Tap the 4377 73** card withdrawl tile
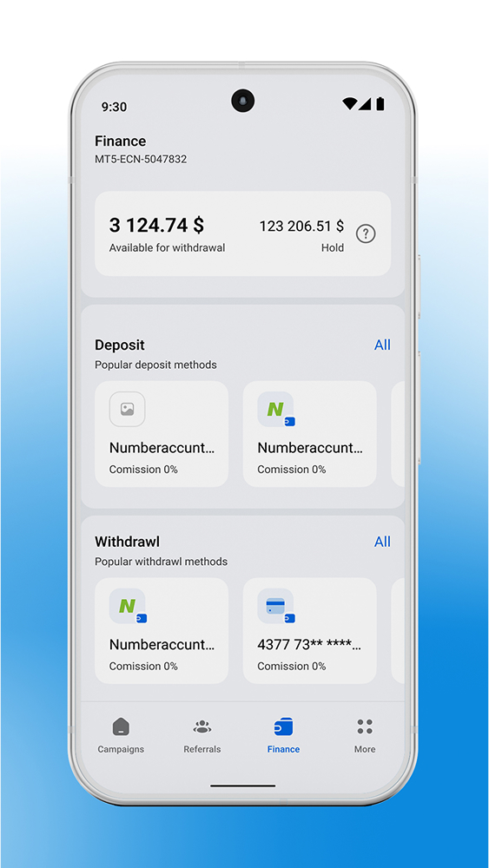Viewport: 489px width, 868px height. pos(309,630)
